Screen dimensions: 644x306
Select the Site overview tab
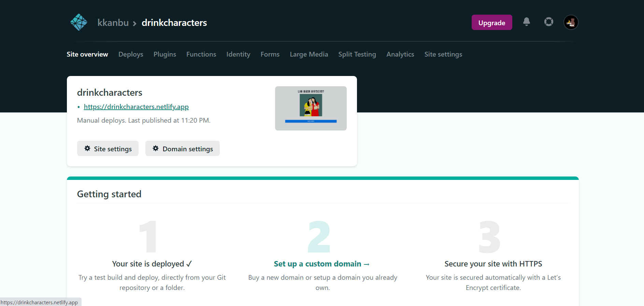pos(87,54)
